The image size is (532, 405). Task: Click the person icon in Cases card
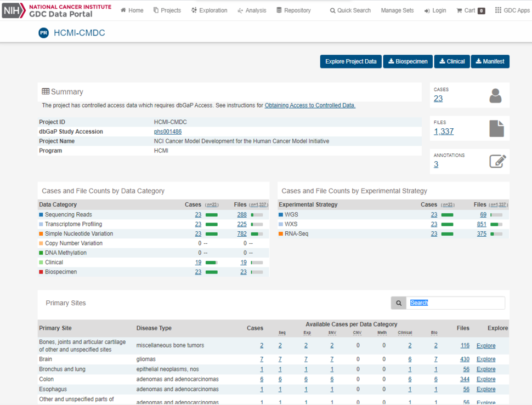495,96
